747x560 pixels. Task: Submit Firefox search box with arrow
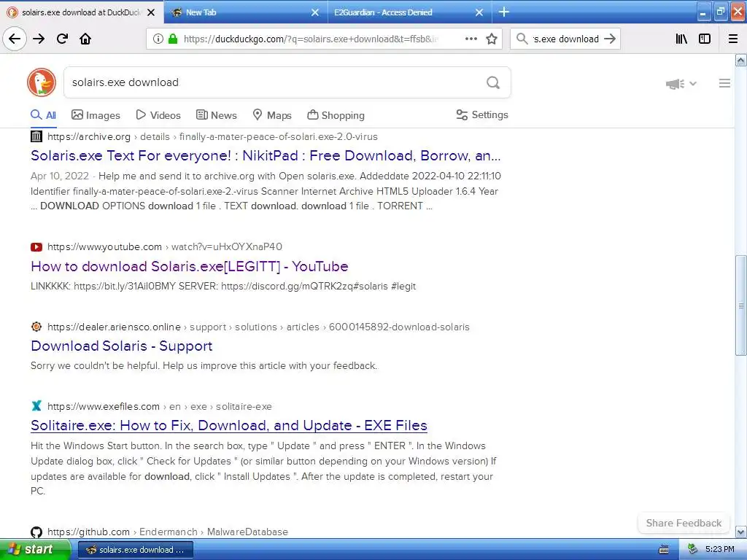point(610,39)
